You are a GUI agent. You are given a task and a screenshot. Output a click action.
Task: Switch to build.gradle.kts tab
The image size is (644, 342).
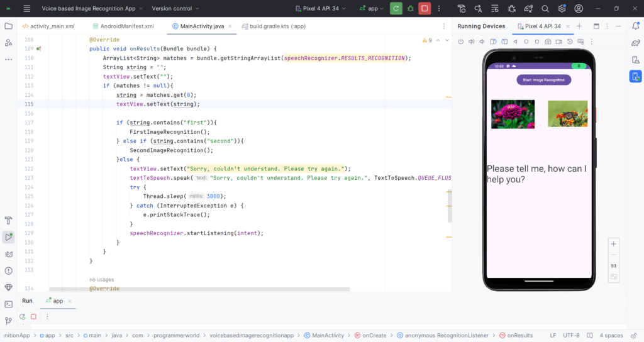coord(274,26)
